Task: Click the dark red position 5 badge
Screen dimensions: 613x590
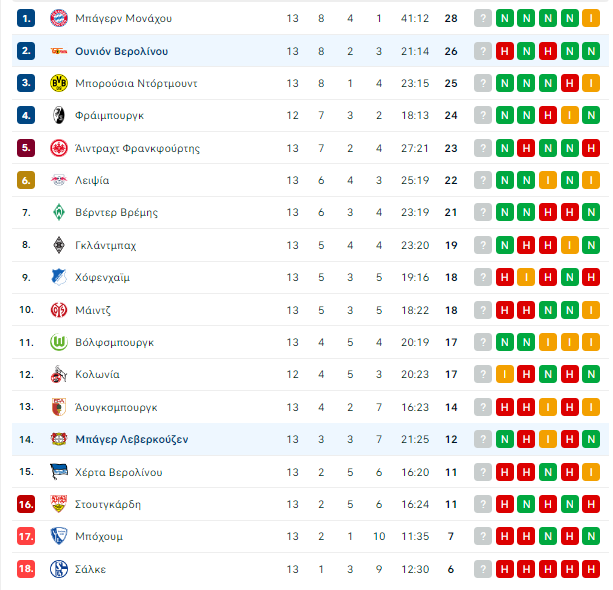Action: coord(26,148)
